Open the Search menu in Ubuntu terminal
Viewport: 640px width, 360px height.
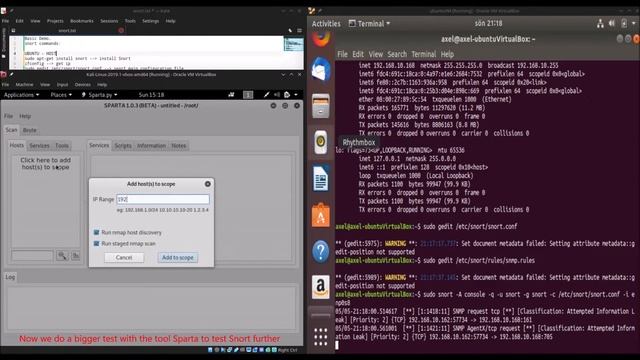pos(397,54)
